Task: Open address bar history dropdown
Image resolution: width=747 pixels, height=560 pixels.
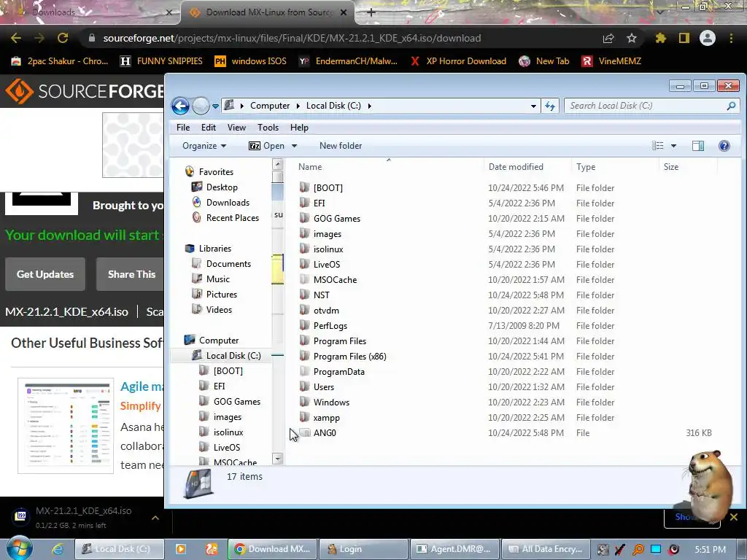Action: (x=533, y=106)
